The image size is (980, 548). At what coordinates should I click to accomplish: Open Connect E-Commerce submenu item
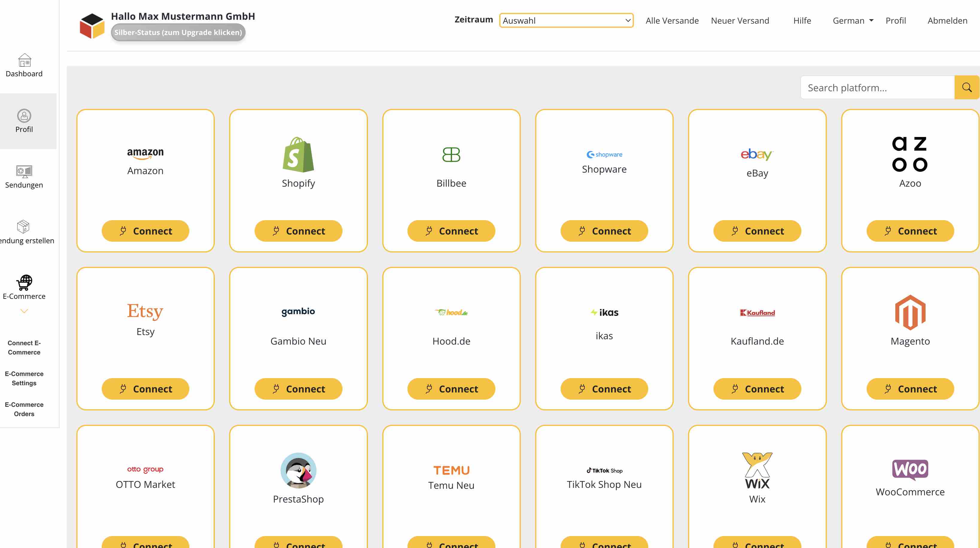24,348
